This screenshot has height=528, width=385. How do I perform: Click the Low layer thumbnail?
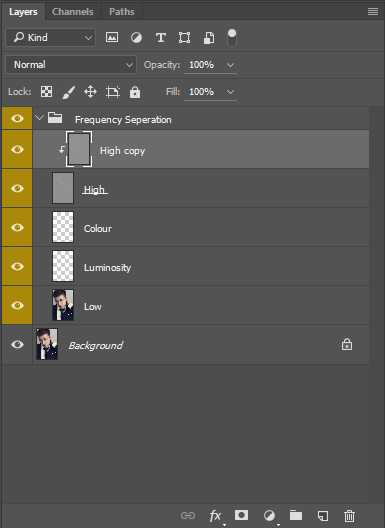pos(63,305)
